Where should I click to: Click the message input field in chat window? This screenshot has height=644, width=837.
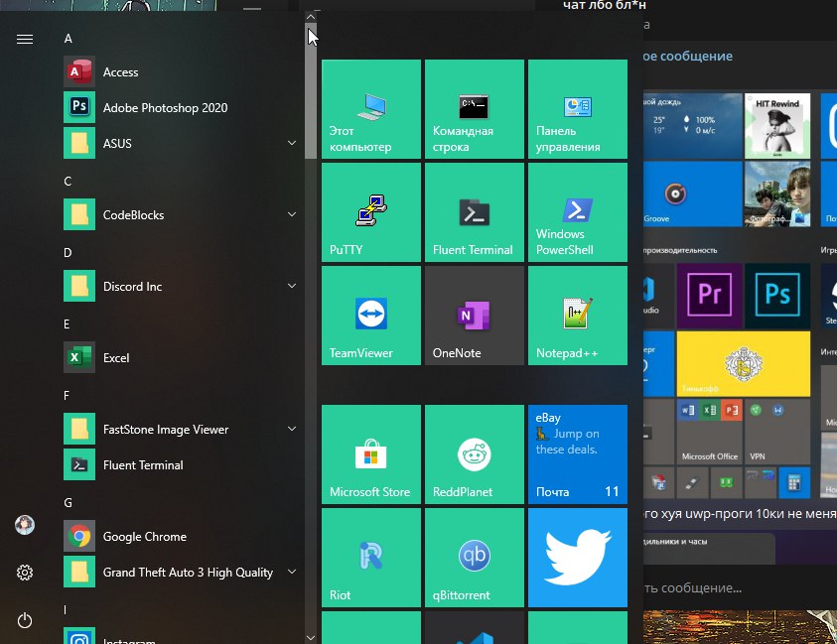click(x=740, y=588)
